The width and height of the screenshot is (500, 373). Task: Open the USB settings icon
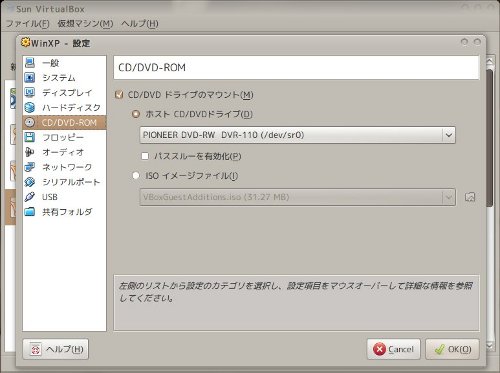[30, 197]
